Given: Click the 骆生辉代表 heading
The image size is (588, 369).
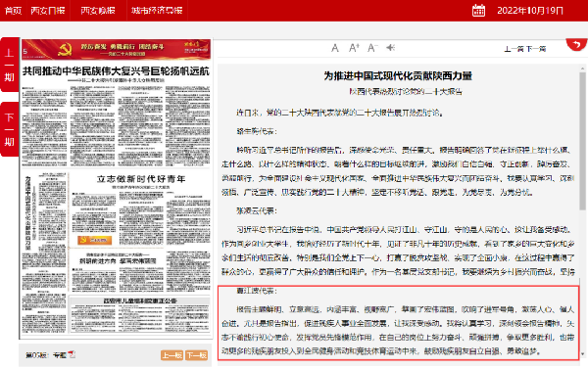Looking at the screenshot, I should (257, 131).
